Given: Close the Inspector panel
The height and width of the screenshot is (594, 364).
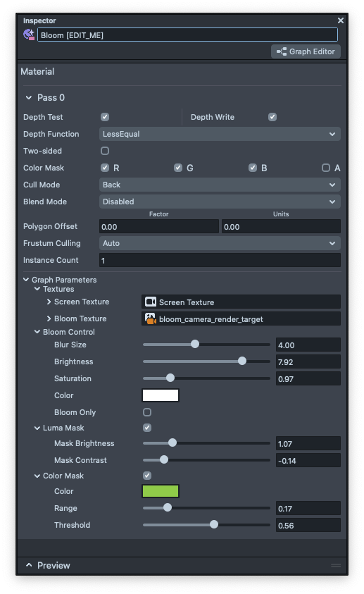Looking at the screenshot, I should pos(341,20).
